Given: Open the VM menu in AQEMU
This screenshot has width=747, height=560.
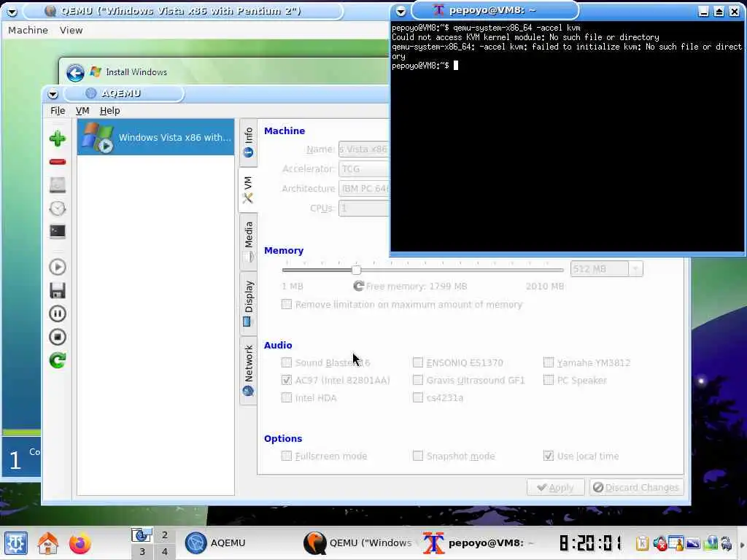Looking at the screenshot, I should tap(82, 111).
